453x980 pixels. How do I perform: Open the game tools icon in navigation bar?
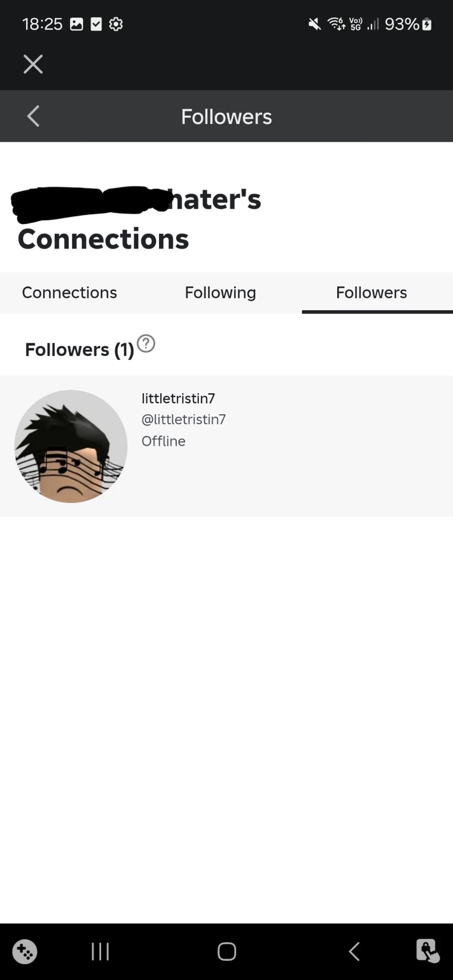[x=25, y=951]
